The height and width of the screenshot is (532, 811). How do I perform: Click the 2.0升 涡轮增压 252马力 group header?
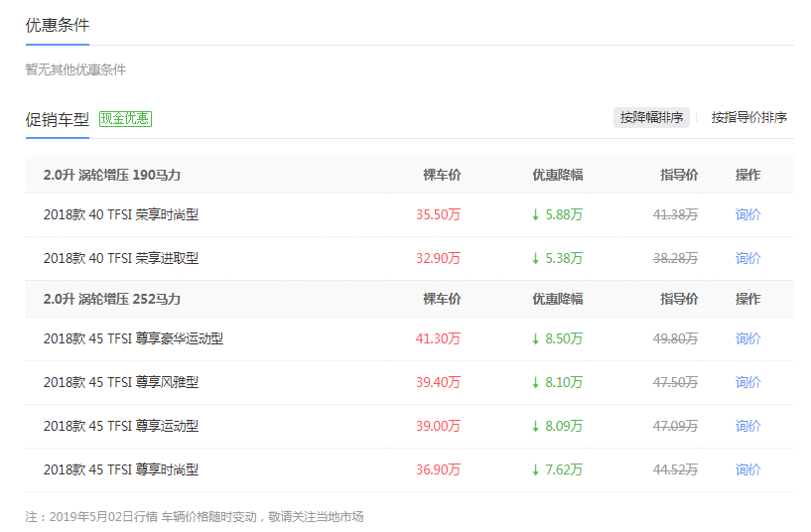tap(112, 299)
